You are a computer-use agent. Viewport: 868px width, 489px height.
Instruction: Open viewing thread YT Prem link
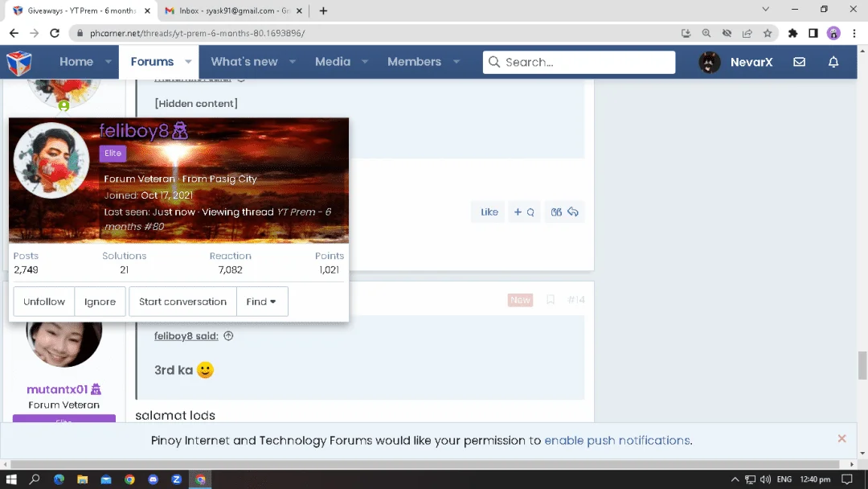[x=218, y=220]
